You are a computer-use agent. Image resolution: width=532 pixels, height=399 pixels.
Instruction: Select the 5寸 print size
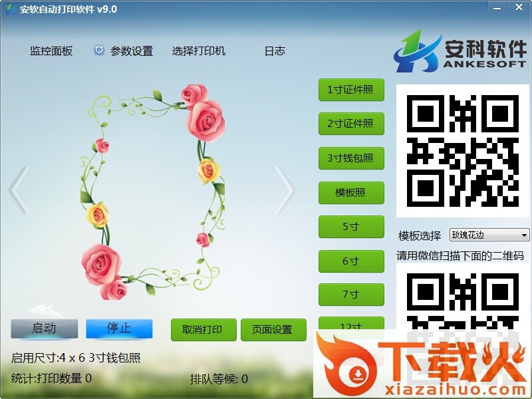click(351, 227)
